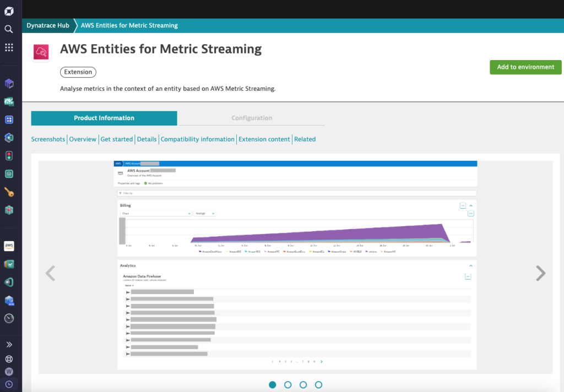Select the fourth carousel dot

[318, 385]
